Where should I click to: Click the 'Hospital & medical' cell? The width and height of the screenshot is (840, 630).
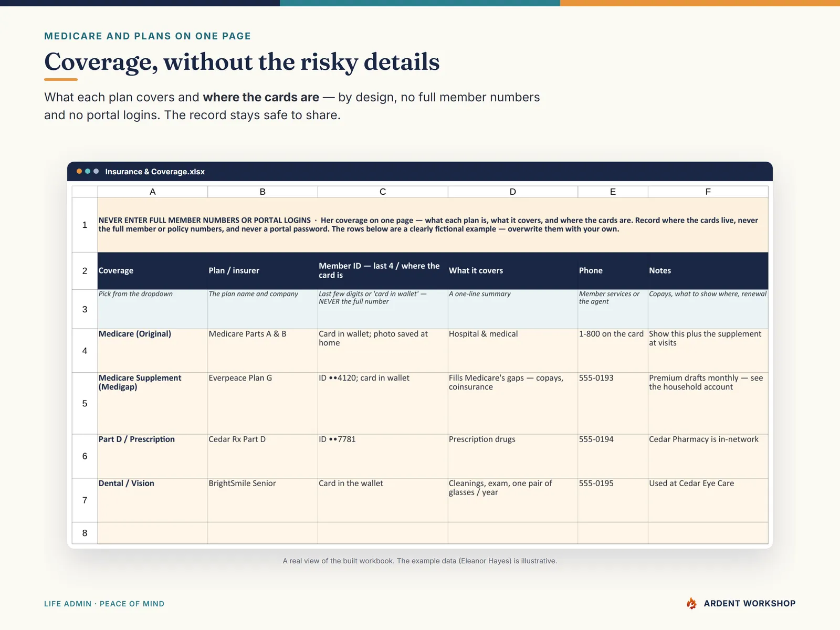(513, 351)
